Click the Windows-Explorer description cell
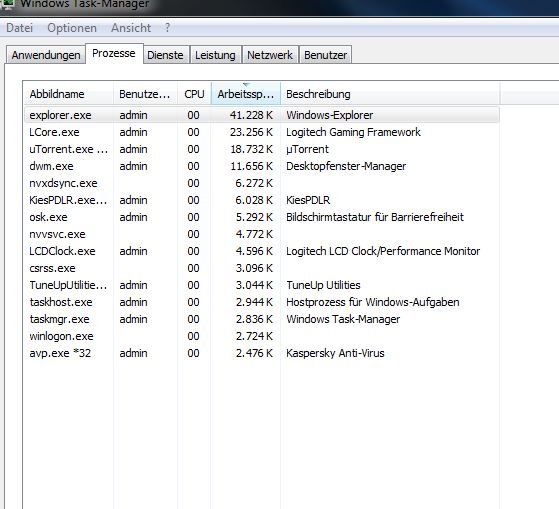 coord(329,115)
